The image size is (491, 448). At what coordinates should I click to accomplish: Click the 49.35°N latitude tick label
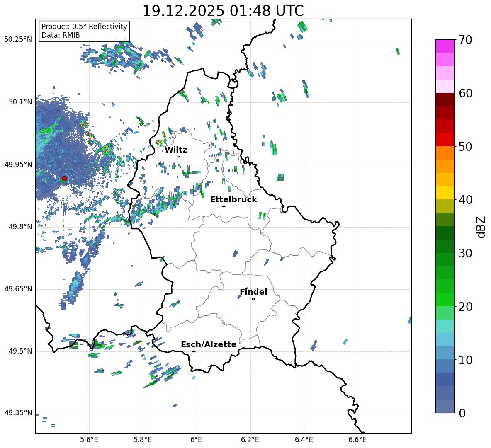(x=18, y=413)
